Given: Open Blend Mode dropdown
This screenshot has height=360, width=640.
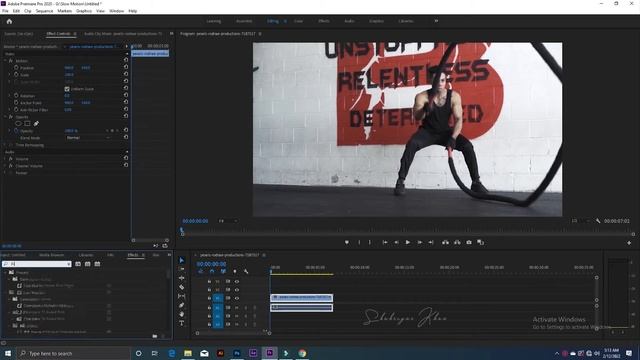Looking at the screenshot, I should click(89, 138).
